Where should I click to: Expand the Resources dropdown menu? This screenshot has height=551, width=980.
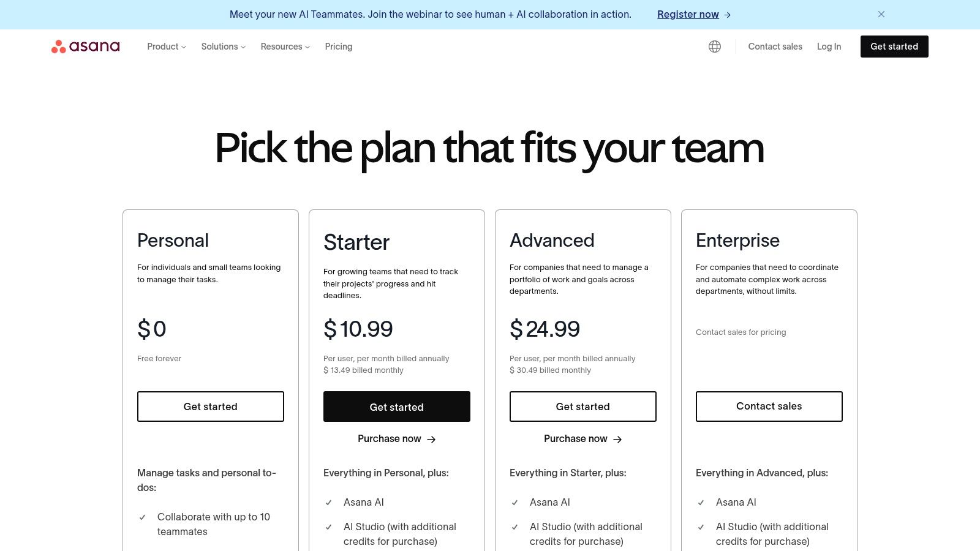click(285, 47)
